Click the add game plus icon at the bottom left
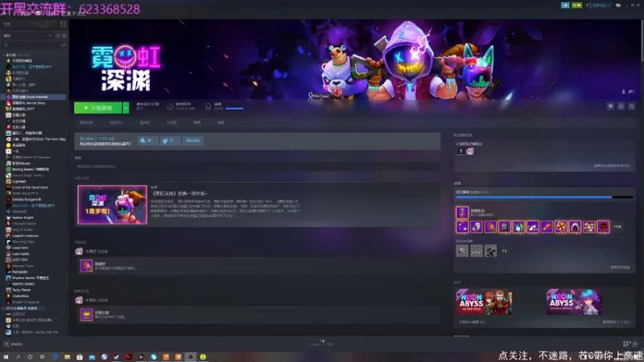 (x=6, y=344)
